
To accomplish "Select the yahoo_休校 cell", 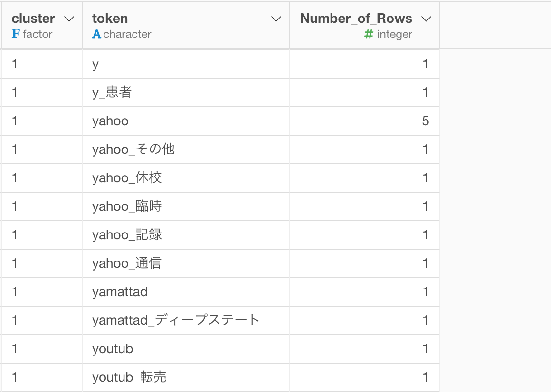I will [127, 178].
